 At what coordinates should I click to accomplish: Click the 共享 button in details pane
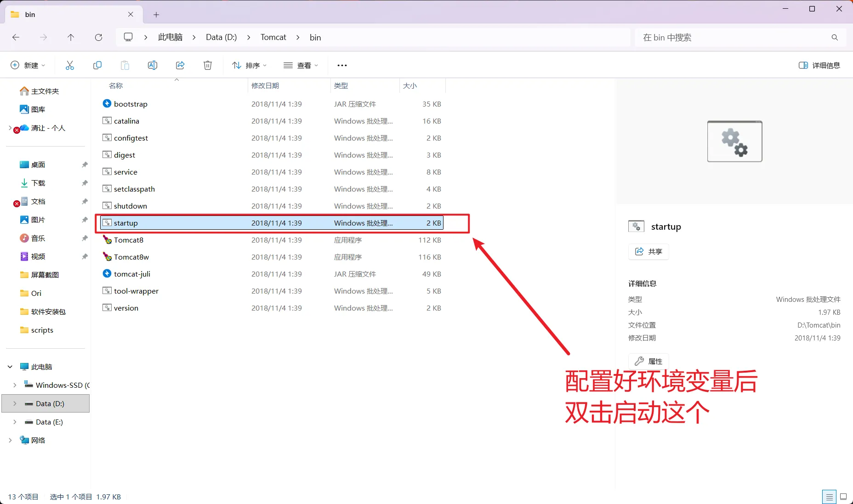[x=648, y=251]
